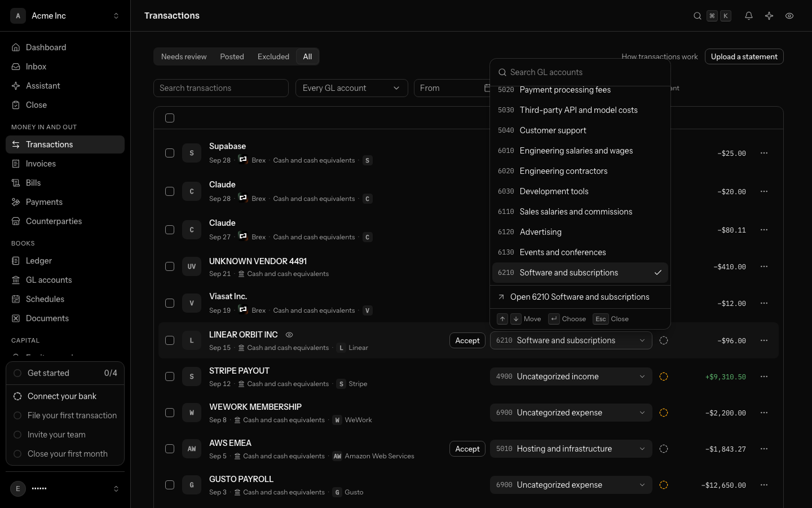Open GL accounts page
The image size is (812, 508).
(65, 280)
